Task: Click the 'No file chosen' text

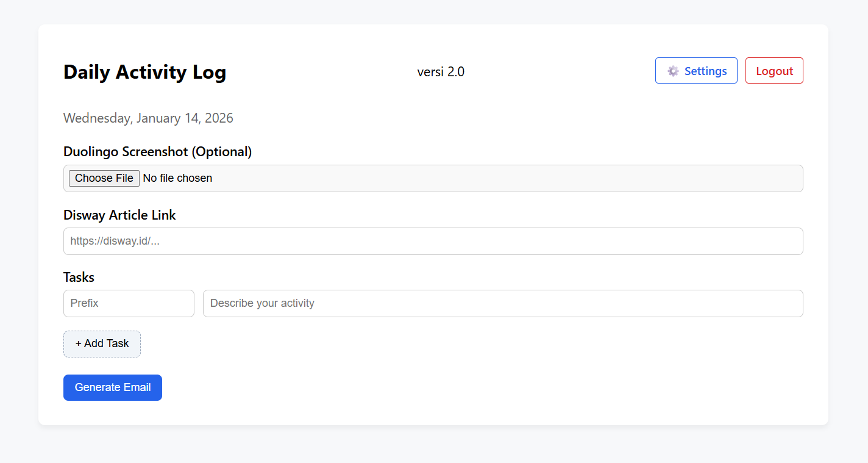Action: [177, 178]
